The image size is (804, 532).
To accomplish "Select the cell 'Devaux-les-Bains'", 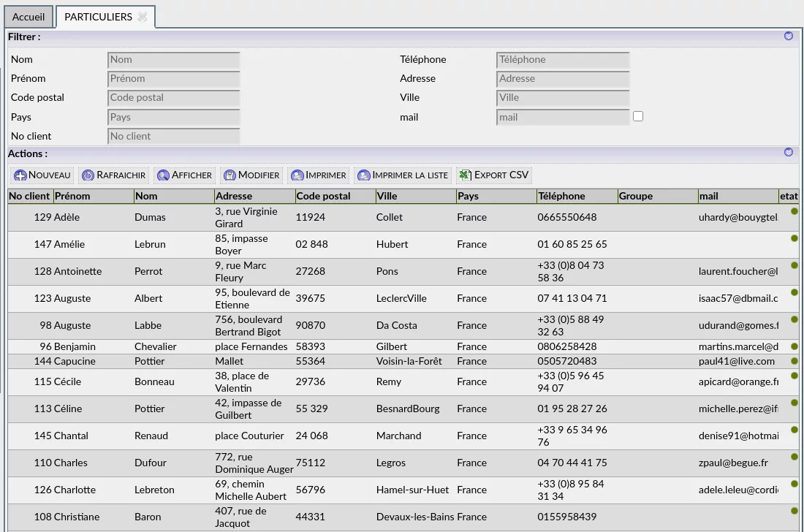I will 415,517.
